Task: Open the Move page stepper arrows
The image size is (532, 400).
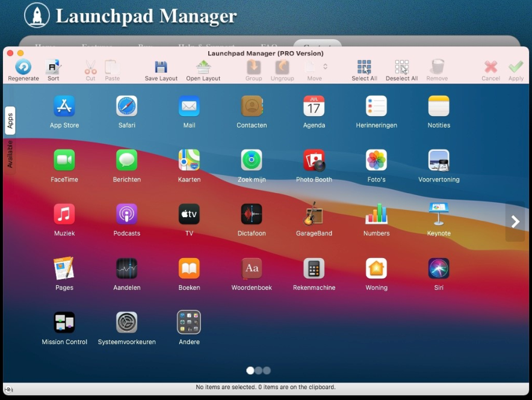Action: click(326, 66)
